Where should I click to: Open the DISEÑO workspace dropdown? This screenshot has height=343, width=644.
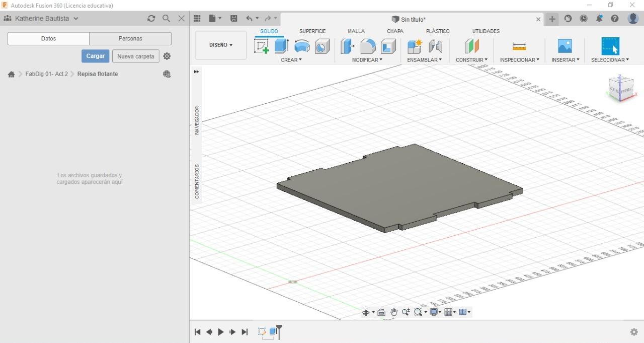click(221, 45)
